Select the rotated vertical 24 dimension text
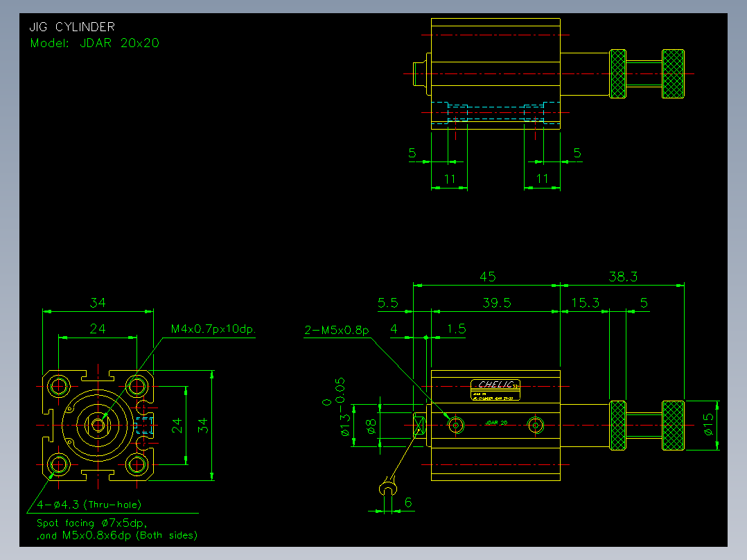Screen dimensions: 747x560 coord(177,425)
